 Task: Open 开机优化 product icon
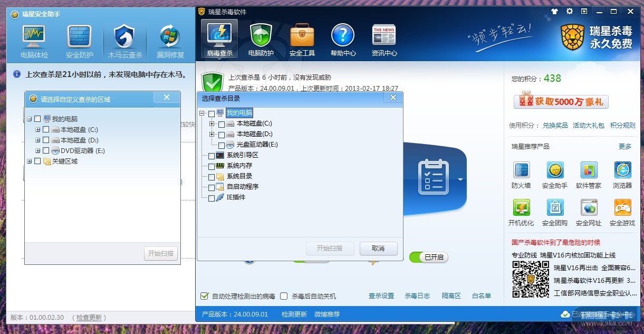click(521, 213)
